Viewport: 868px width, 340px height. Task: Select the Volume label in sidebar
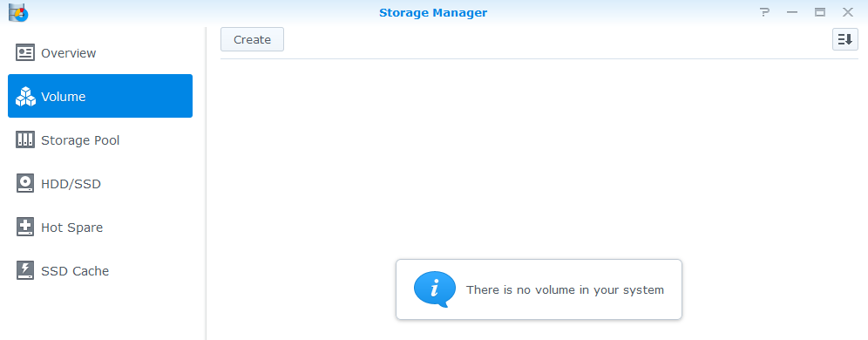(x=63, y=97)
